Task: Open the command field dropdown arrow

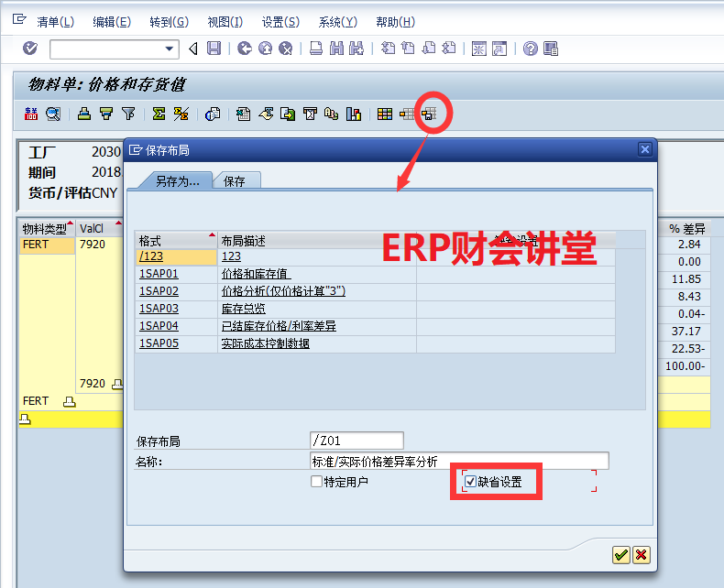Action: pos(170,49)
